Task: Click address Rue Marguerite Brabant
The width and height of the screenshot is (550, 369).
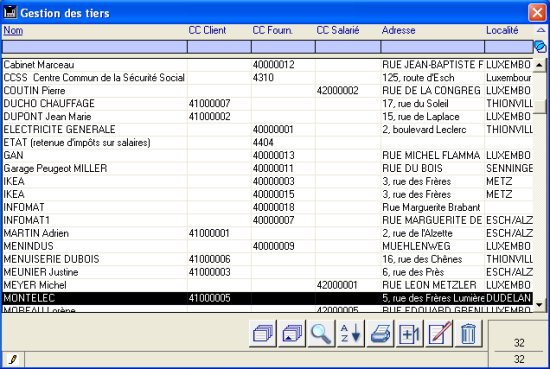Action: (431, 207)
